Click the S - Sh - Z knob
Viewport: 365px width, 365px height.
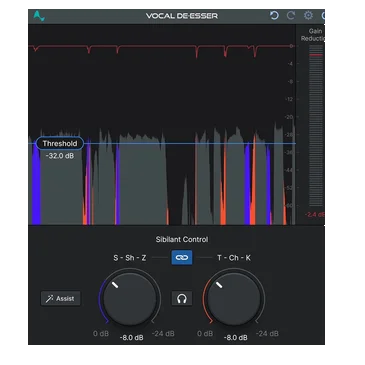130,299
